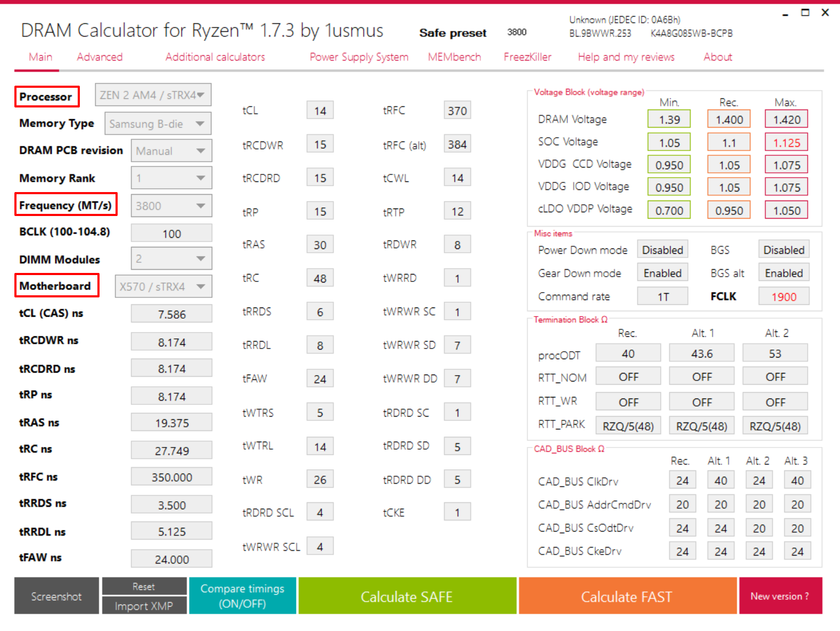
Task: Open Help and my reviews tab
Action: pyautogui.click(x=626, y=57)
